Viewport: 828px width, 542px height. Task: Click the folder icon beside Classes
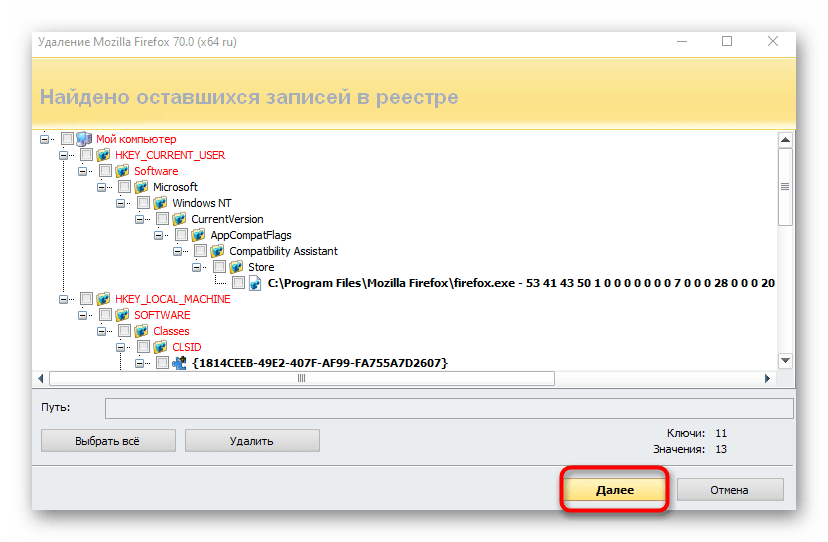coord(142,331)
